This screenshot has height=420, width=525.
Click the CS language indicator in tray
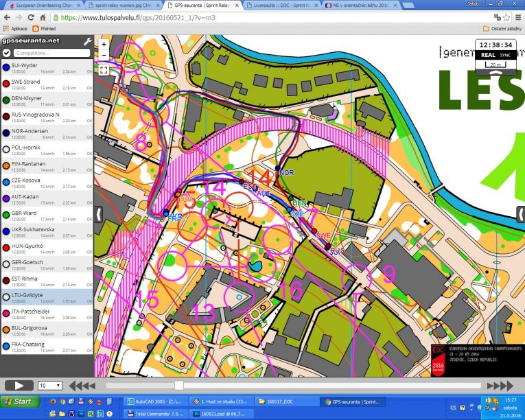pyautogui.click(x=453, y=407)
